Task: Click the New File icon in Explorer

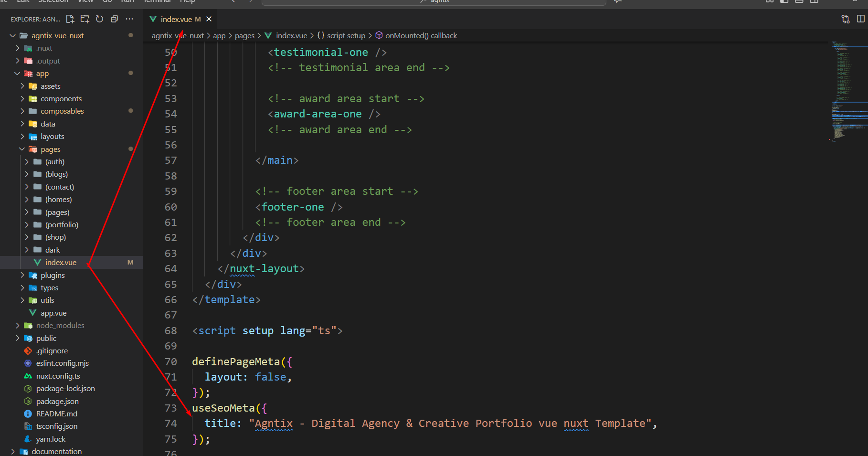Action: tap(70, 19)
